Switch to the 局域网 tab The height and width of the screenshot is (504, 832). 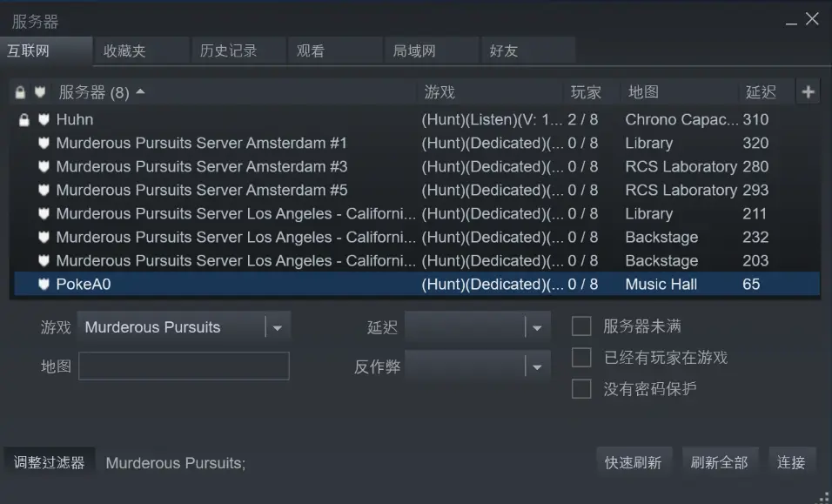tap(432, 51)
